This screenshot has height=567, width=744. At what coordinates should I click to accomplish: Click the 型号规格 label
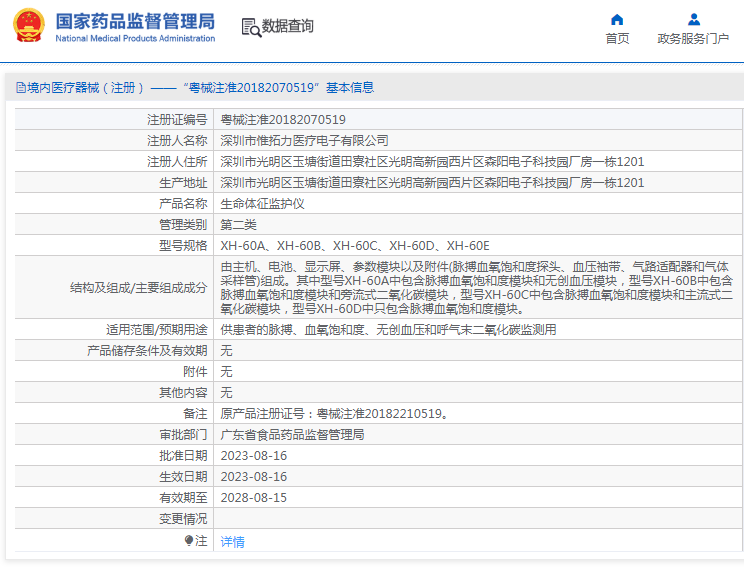(183, 246)
